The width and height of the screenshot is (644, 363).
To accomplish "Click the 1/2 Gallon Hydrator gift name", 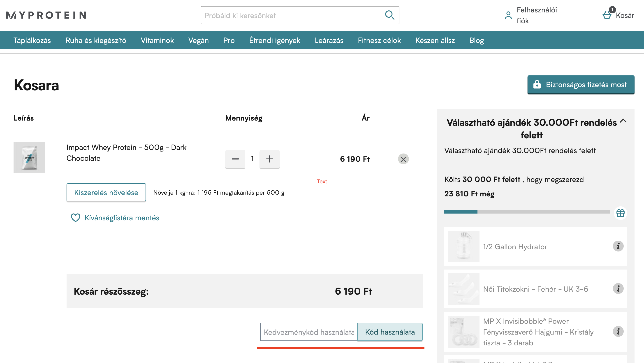I will coord(515,247).
